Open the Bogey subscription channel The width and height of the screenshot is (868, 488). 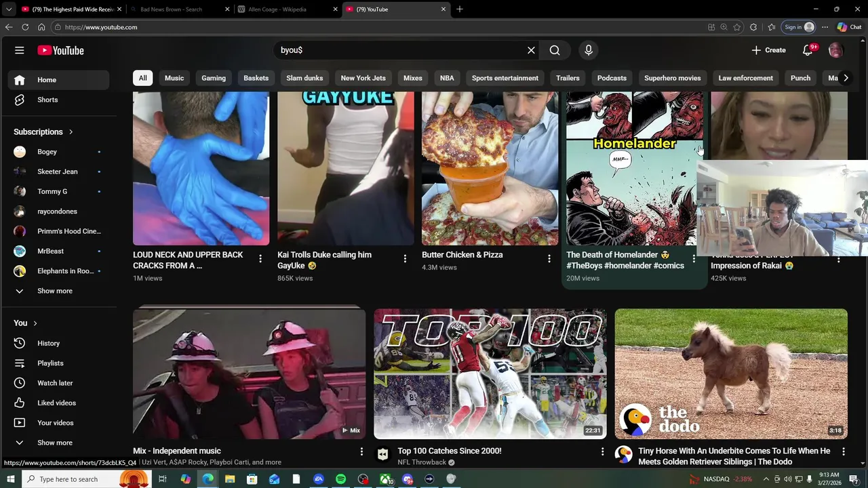(58, 152)
